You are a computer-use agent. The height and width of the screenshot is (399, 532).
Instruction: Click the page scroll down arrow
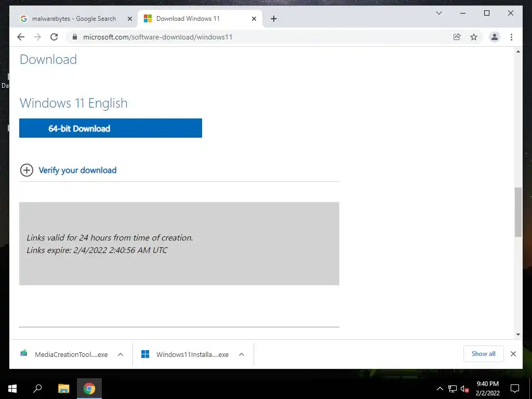(518, 334)
